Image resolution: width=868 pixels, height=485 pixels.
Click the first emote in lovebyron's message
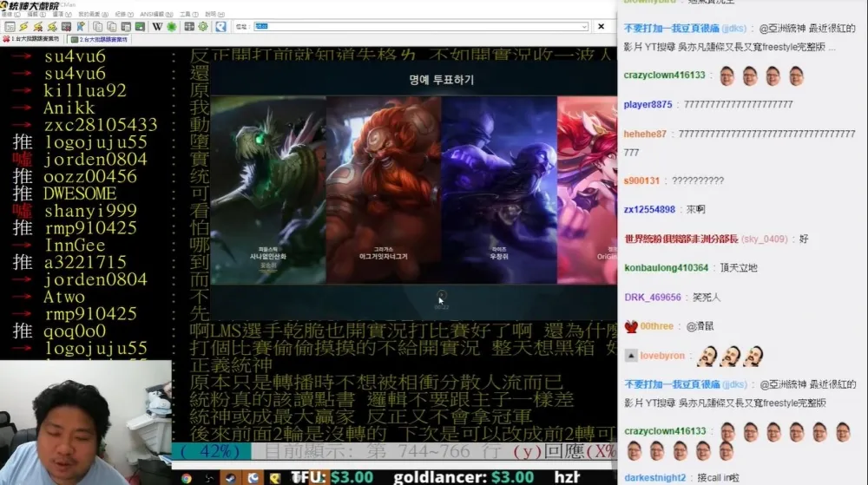[707, 357]
